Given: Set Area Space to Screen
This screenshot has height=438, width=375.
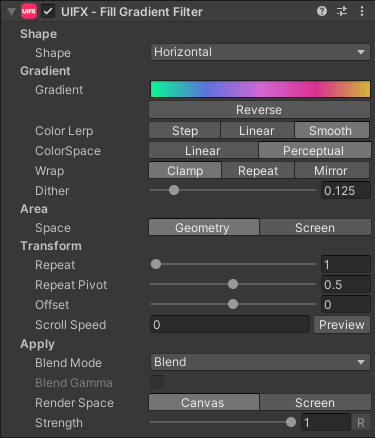Looking at the screenshot, I should (x=315, y=227).
